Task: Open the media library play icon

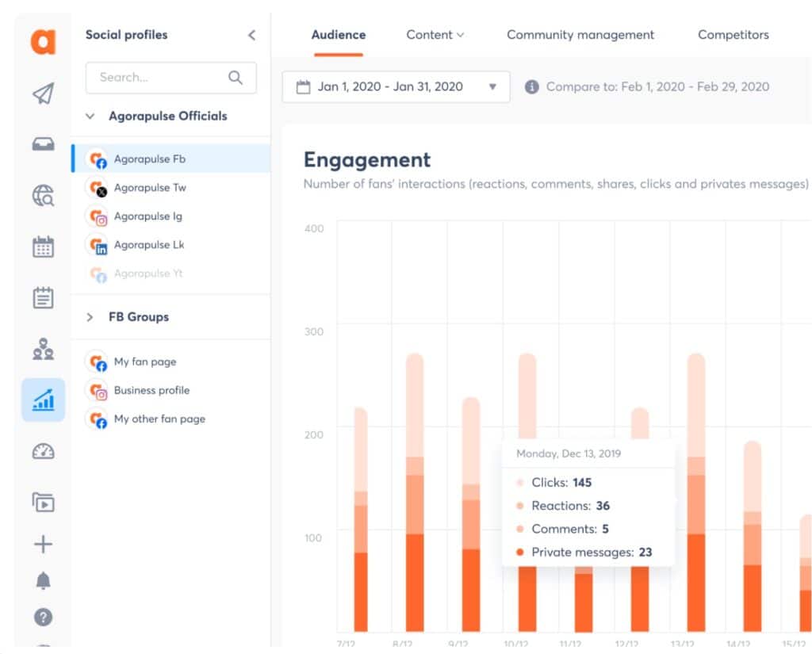Action: click(x=43, y=503)
